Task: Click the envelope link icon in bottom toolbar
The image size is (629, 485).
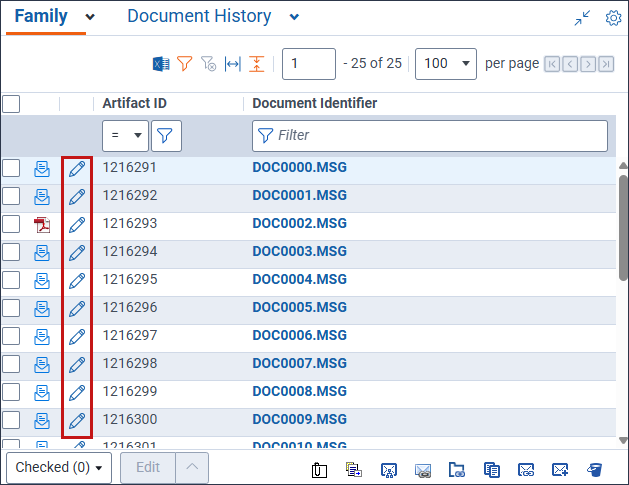Action: coord(526,470)
